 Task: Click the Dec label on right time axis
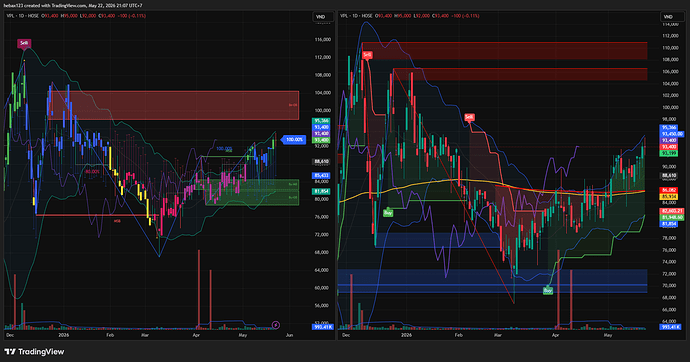[x=346, y=335]
